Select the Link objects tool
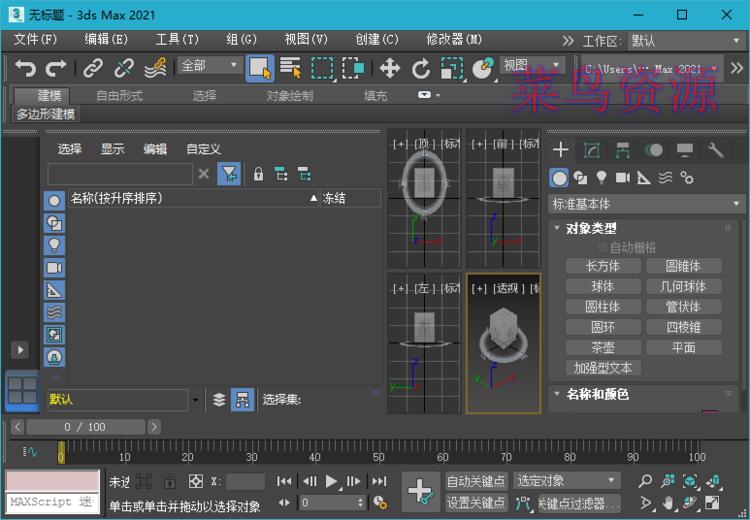This screenshot has height=520, width=750. [93, 68]
